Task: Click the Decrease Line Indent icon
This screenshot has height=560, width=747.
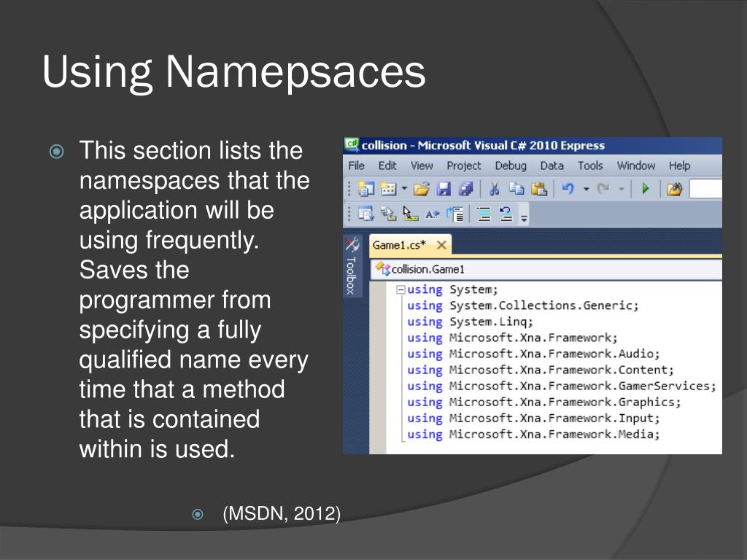Action: point(455,214)
